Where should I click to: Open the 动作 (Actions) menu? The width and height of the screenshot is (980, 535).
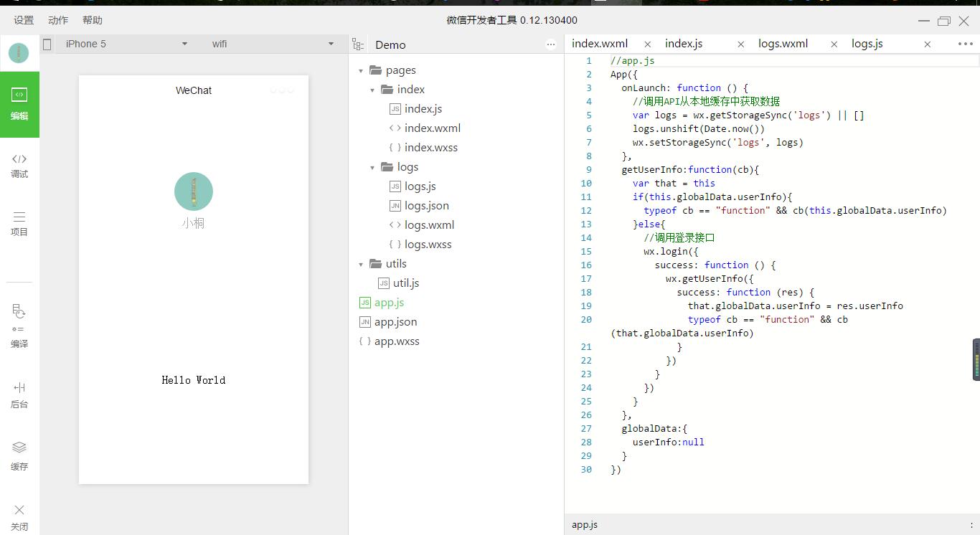pyautogui.click(x=58, y=20)
